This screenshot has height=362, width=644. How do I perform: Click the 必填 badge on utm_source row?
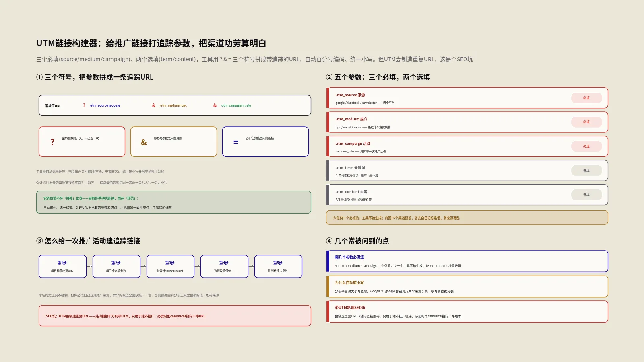pyautogui.click(x=586, y=98)
